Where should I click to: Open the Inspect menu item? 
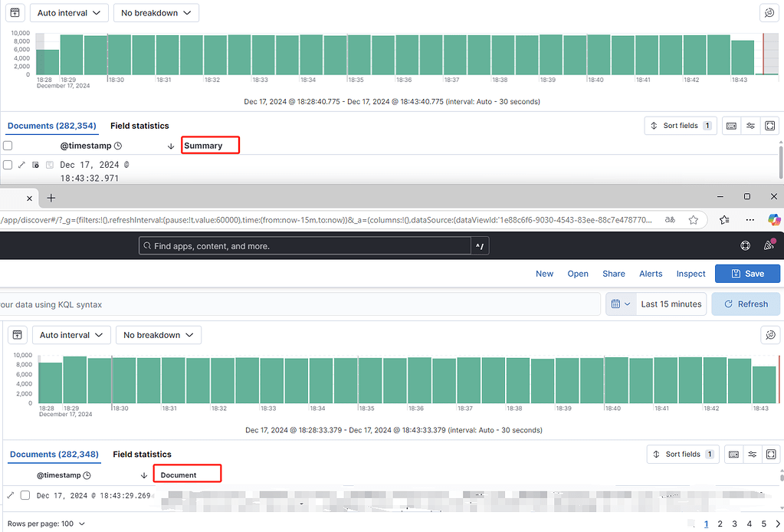(691, 274)
